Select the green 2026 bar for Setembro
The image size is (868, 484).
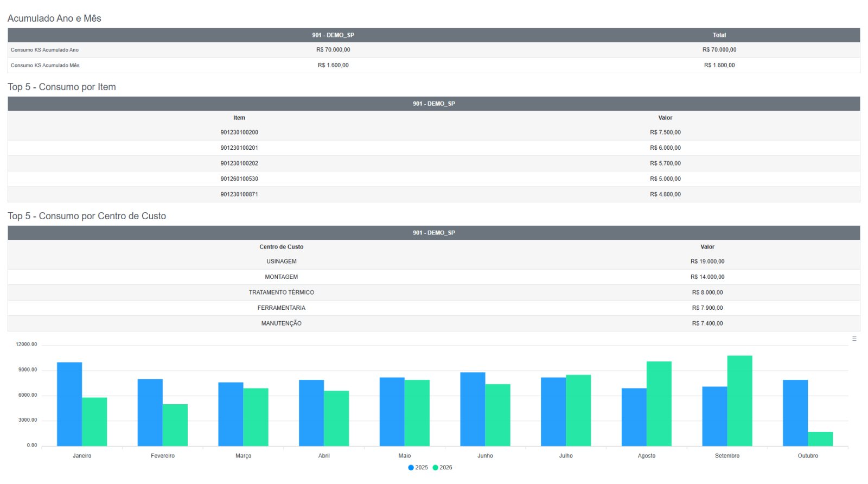739,401
